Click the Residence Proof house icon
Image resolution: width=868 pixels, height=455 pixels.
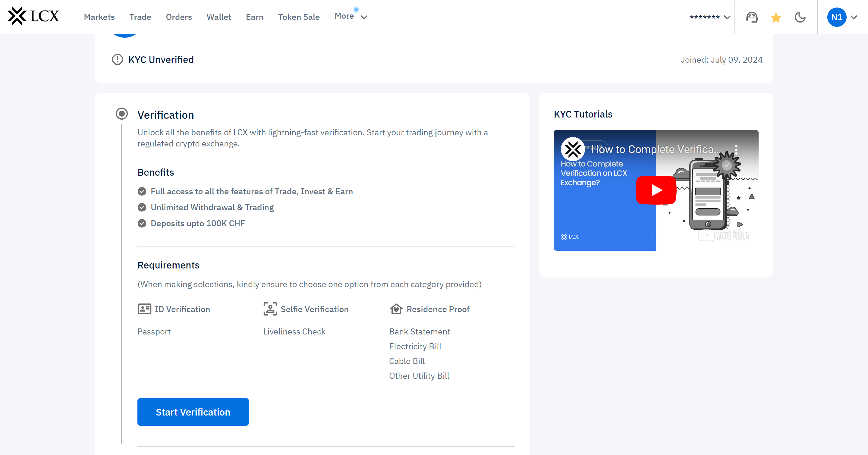pyautogui.click(x=396, y=309)
